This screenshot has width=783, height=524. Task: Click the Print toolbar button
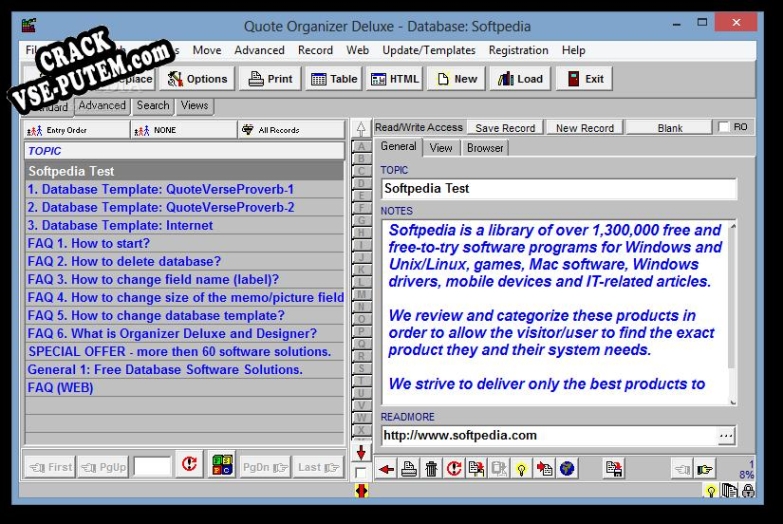pos(270,79)
